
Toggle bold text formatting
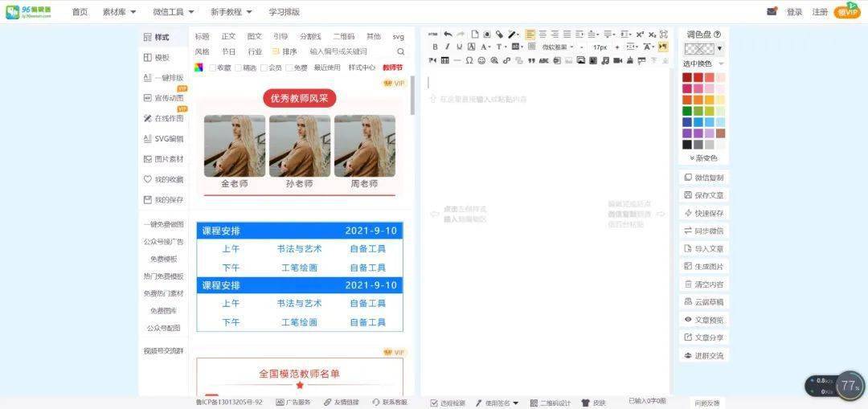435,47
